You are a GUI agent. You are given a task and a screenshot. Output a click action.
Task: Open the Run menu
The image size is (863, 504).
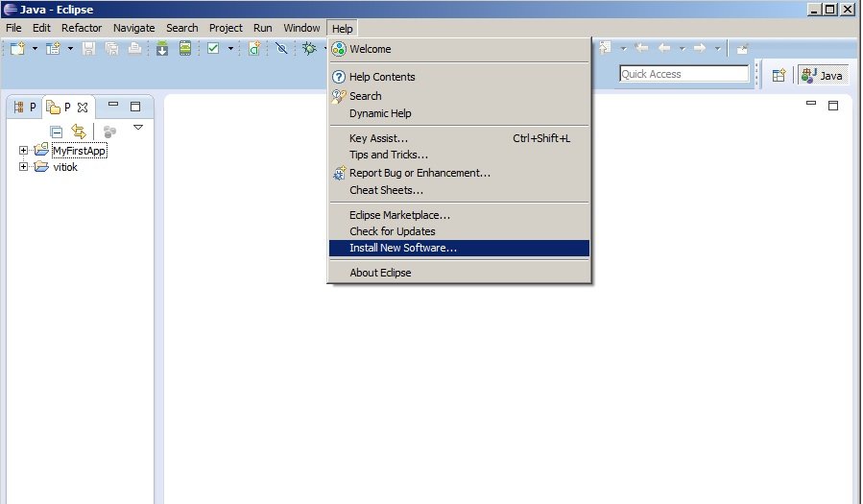coord(262,28)
